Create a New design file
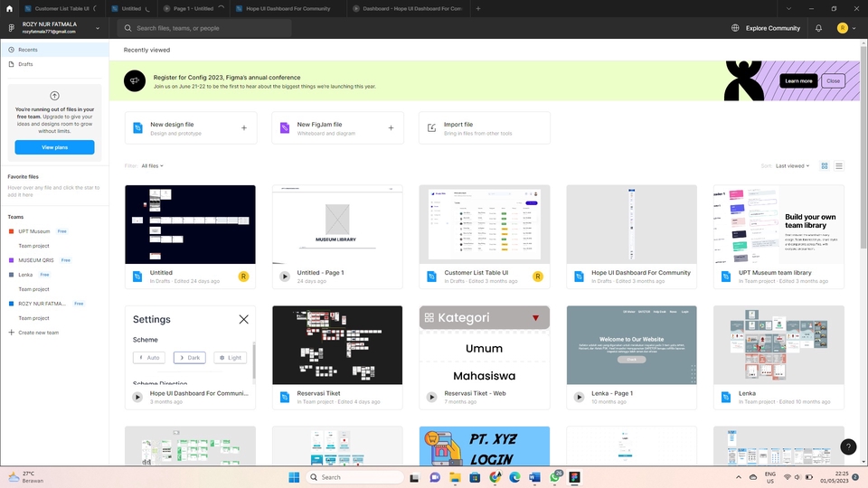 point(191,127)
